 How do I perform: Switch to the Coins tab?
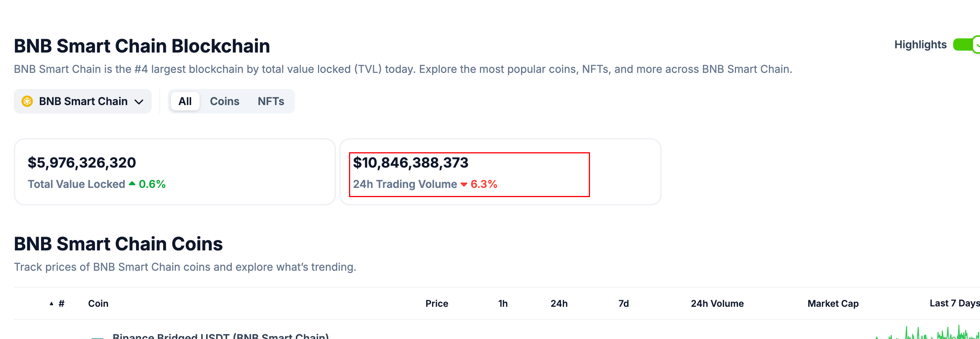point(225,101)
